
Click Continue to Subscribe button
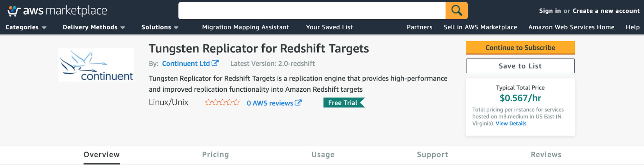(520, 48)
